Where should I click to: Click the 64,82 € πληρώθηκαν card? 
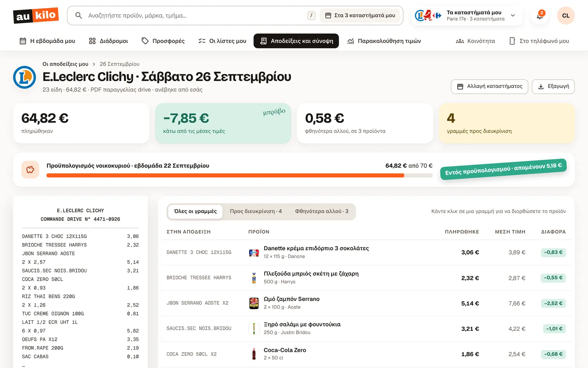[x=81, y=123]
